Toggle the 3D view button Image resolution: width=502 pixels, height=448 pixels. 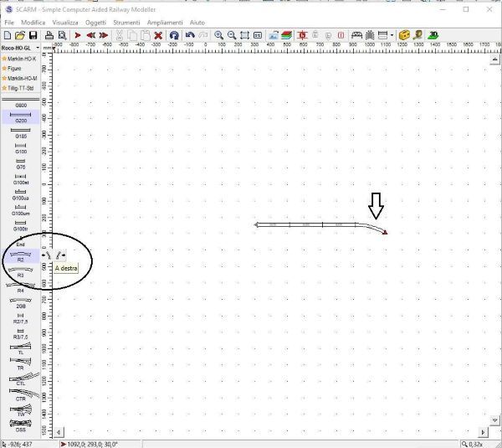(x=433, y=35)
